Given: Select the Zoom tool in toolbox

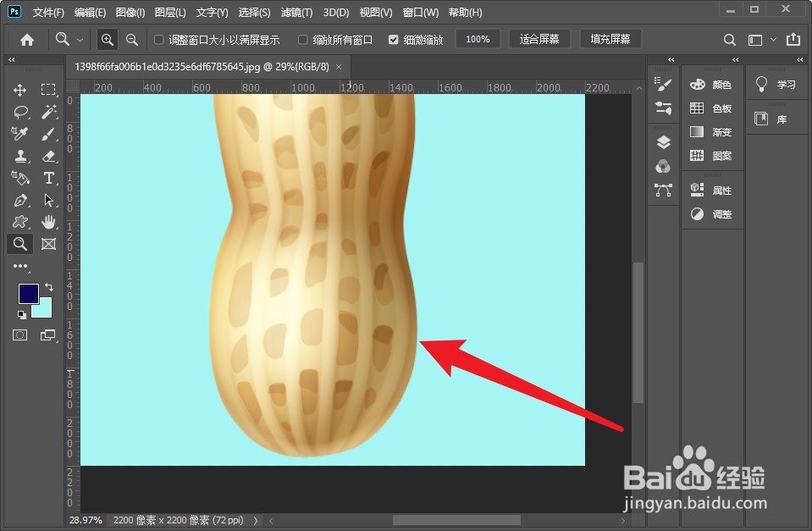Looking at the screenshot, I should [x=20, y=244].
